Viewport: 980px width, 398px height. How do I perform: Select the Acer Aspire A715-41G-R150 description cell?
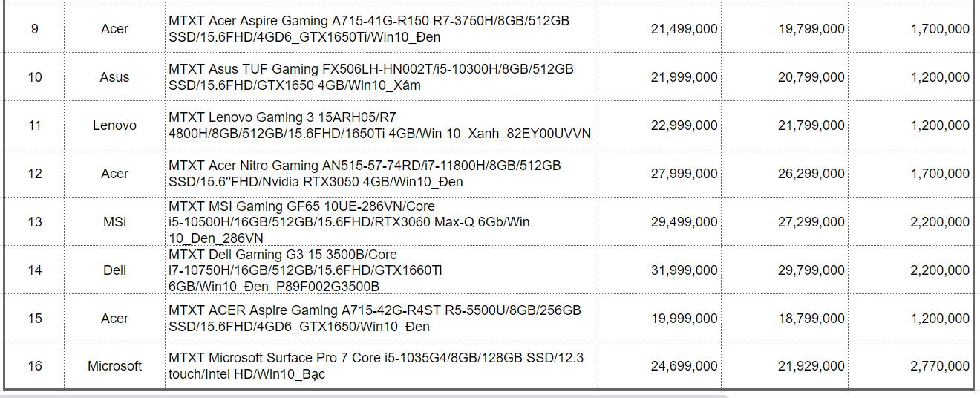(x=379, y=28)
